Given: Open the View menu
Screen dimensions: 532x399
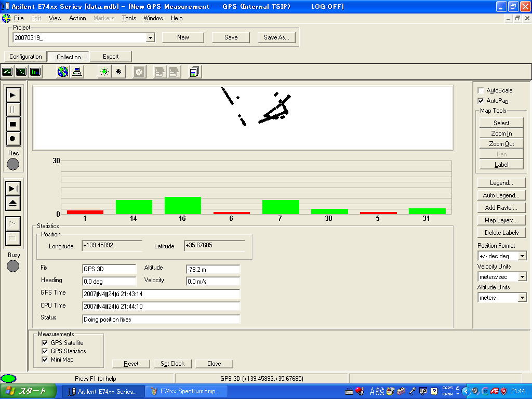Looking at the screenshot, I should [55, 18].
